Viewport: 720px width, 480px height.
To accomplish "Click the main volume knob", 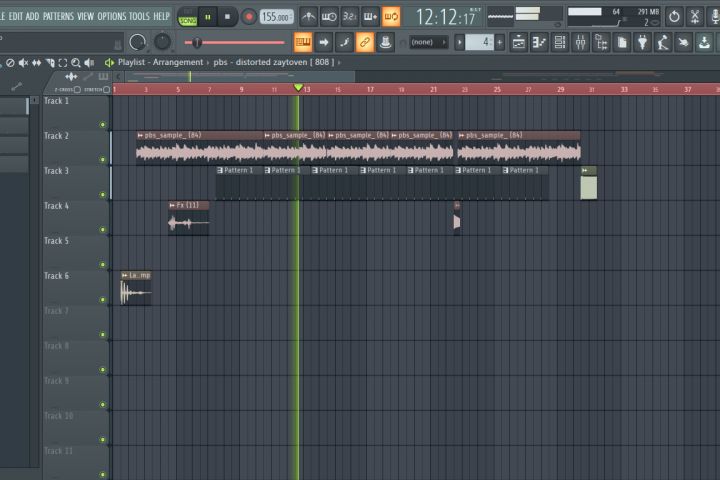I will point(138,42).
